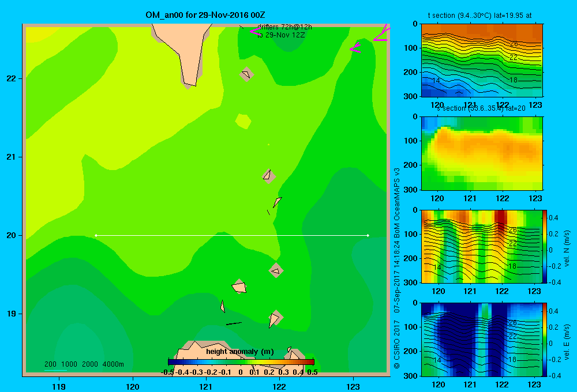Click the 'to 29-Nov 12Z' label
Viewport: 577px width, 392px height.
tap(281, 35)
